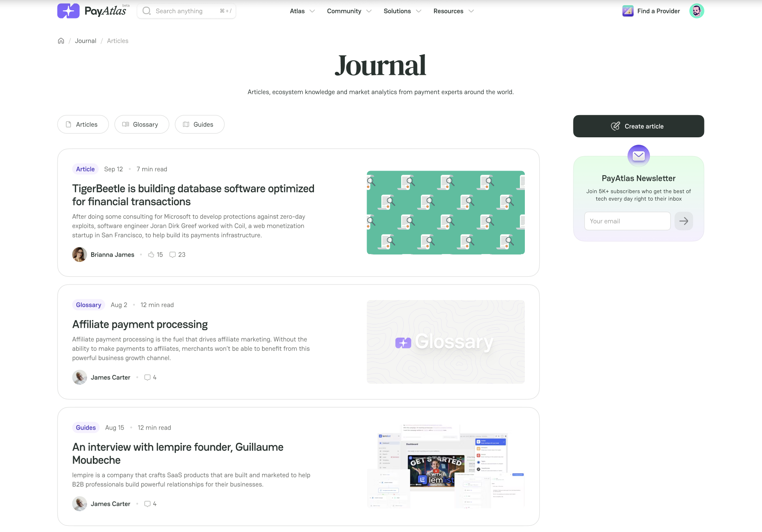
Task: Select the Guides filter tab
Action: 199,125
